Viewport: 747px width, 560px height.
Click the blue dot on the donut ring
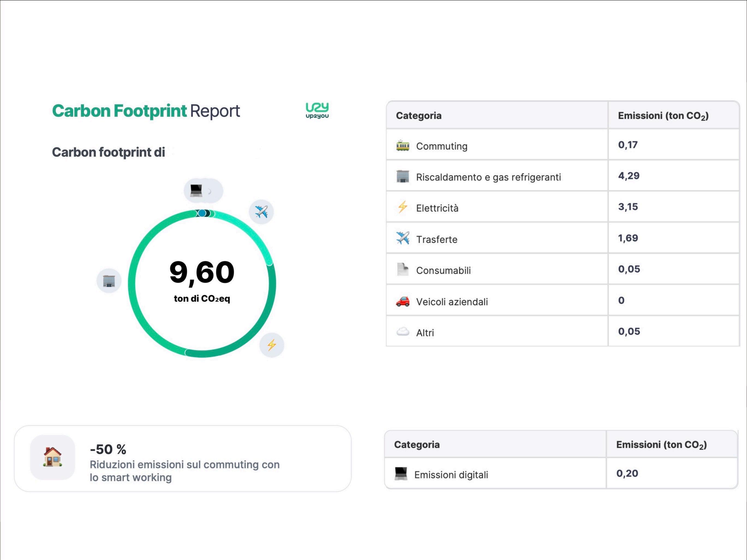pos(202,213)
